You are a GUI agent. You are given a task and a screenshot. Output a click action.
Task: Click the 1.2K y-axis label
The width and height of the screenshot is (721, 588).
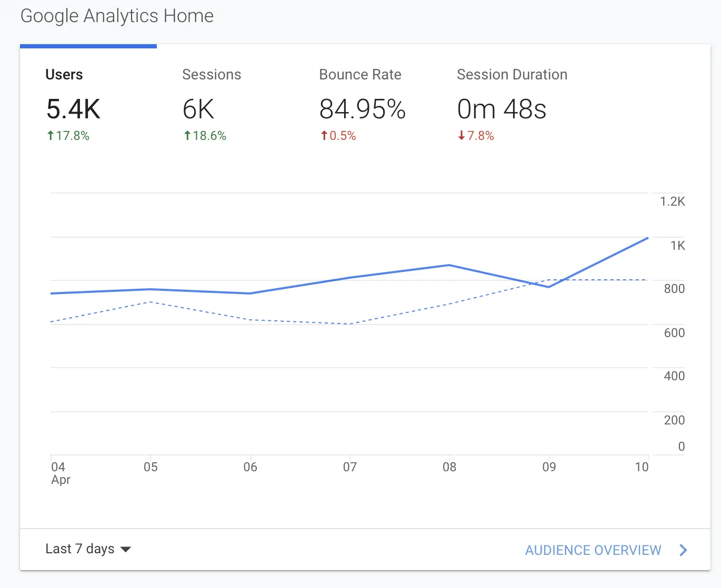[673, 201]
